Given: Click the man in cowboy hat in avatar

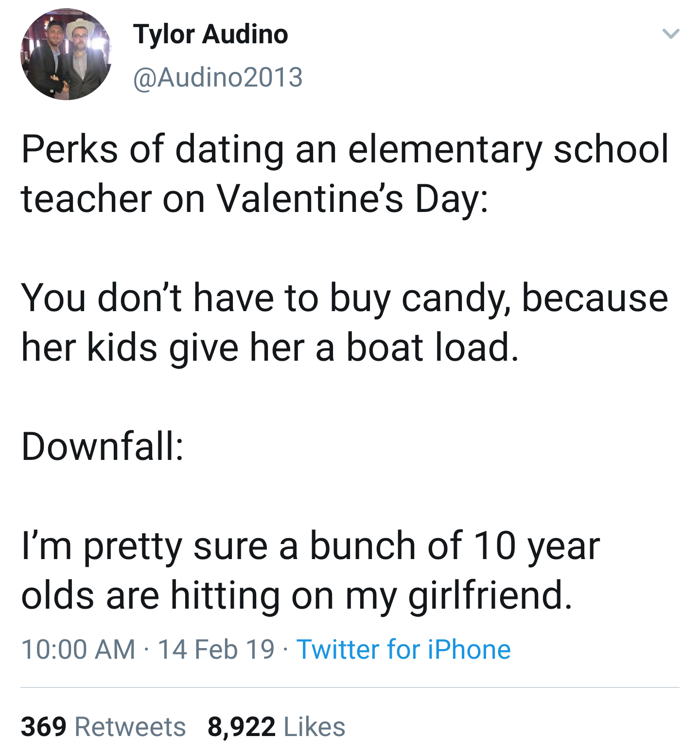Looking at the screenshot, I should [82, 53].
